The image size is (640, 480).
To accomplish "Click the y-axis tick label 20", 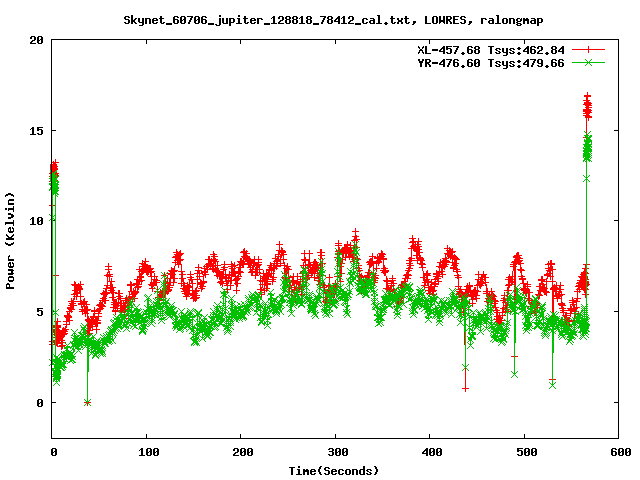I will point(36,40).
